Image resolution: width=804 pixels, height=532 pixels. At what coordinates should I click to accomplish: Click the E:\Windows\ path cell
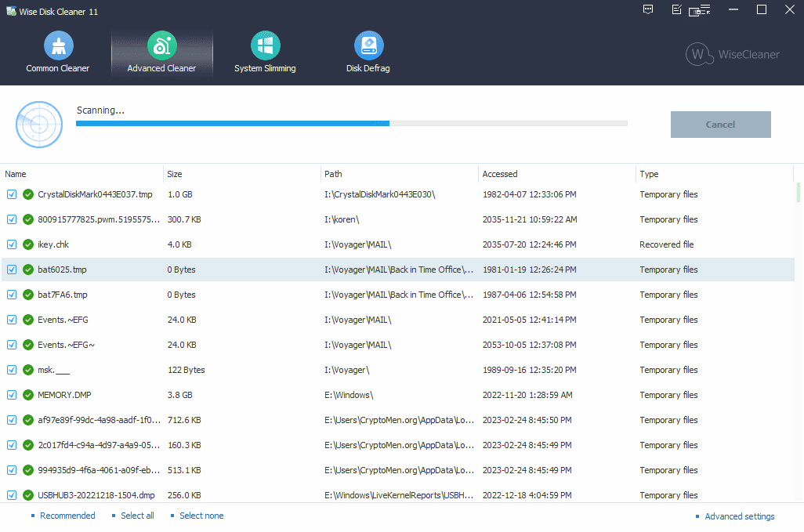pos(349,395)
